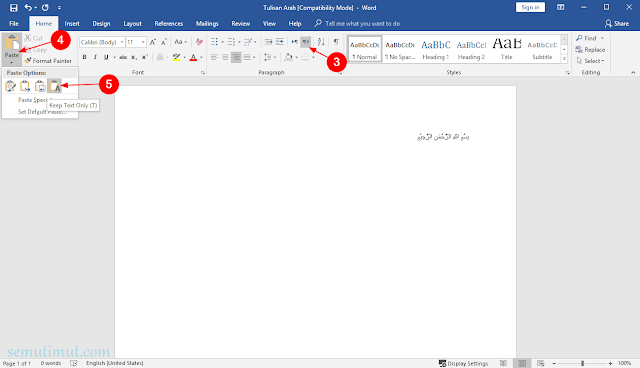Viewport: 640px width, 368px height.
Task: Click the Sort icon
Action: point(321,42)
